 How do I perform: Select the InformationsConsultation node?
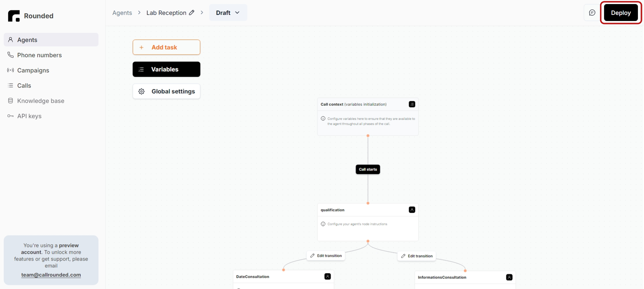point(465,280)
